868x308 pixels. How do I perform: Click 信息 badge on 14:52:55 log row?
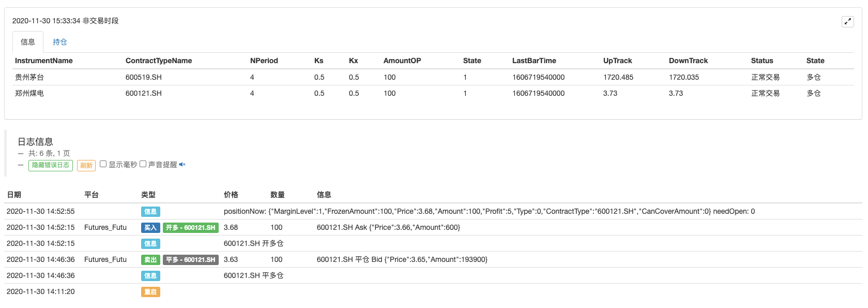pyautogui.click(x=150, y=212)
